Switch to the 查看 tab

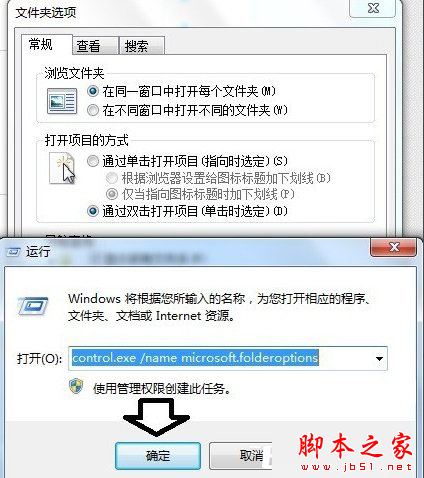point(96,46)
